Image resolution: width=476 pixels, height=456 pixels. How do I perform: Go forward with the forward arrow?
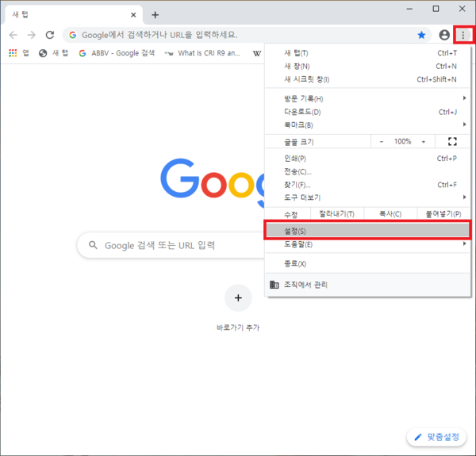click(32, 35)
